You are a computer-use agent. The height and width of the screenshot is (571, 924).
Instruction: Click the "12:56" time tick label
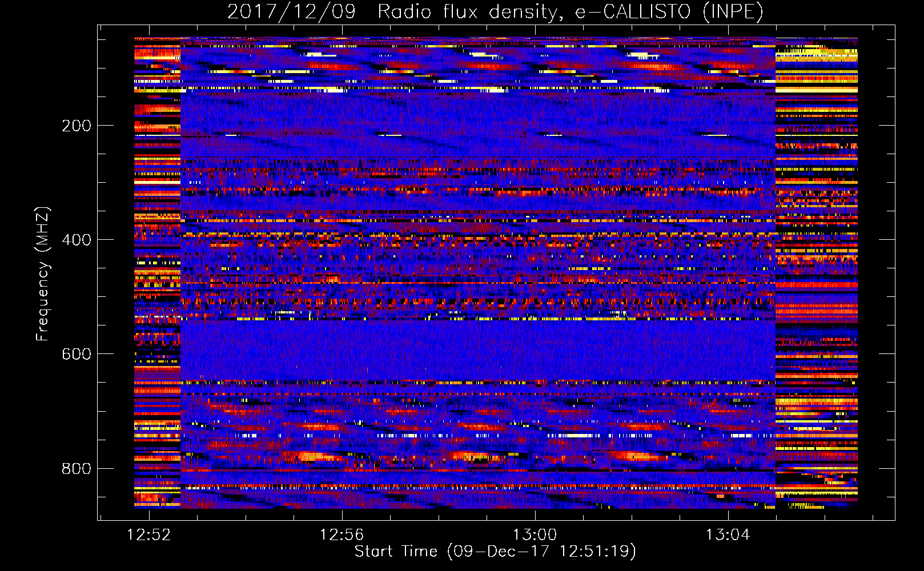pyautogui.click(x=342, y=534)
